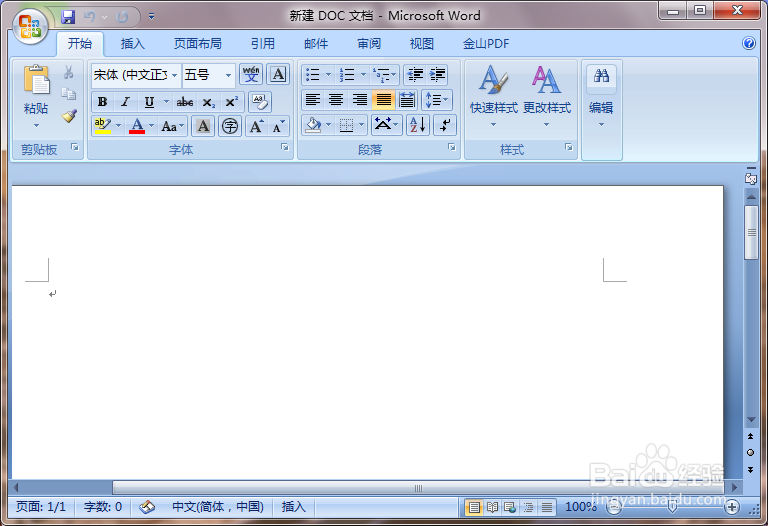The height and width of the screenshot is (526, 768).
Task: Click the Office button logo
Action: (30, 26)
